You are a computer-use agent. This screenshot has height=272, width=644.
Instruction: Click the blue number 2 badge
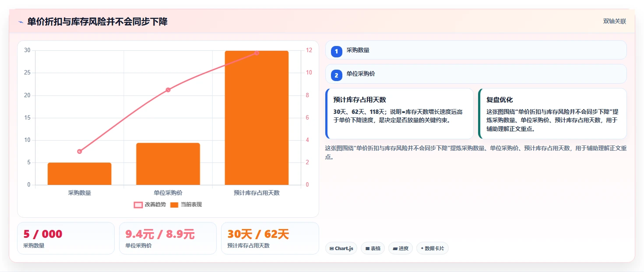coord(337,75)
